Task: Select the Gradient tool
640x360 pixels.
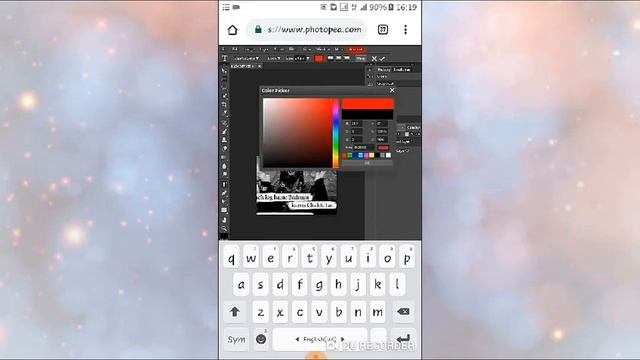Action: [224, 157]
